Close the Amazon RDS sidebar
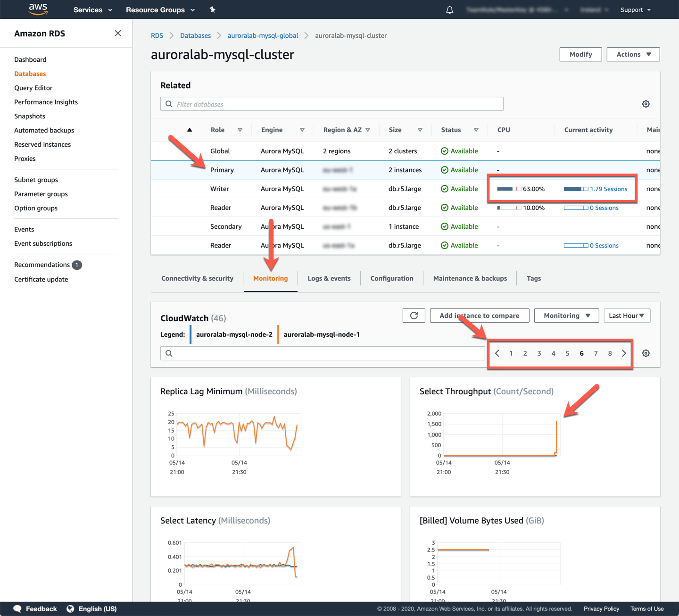Viewport: 679px width, 616px height. (118, 33)
